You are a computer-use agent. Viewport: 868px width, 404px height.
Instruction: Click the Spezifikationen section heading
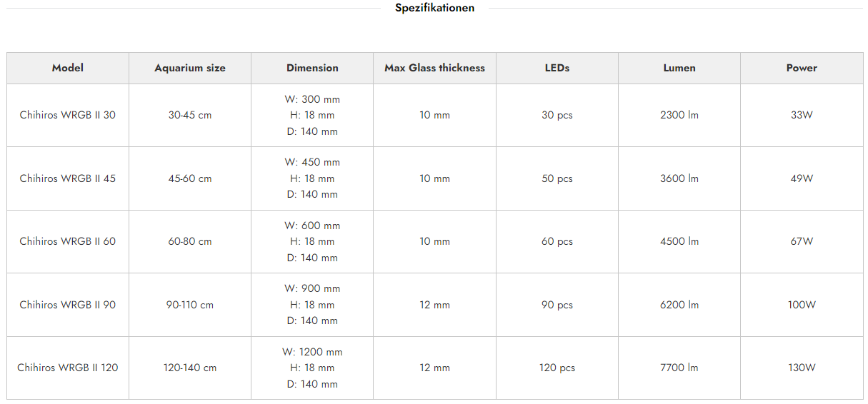click(x=434, y=8)
